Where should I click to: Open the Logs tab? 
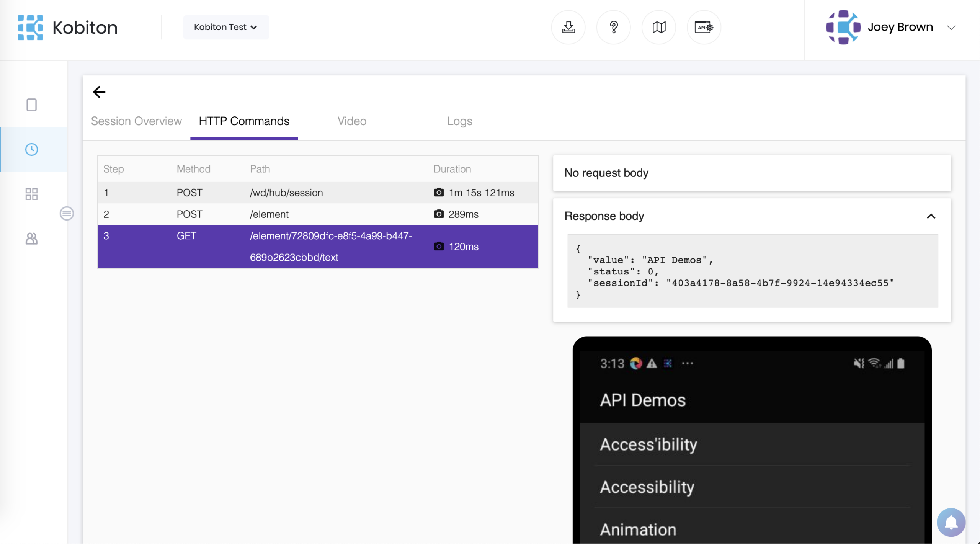pyautogui.click(x=459, y=121)
